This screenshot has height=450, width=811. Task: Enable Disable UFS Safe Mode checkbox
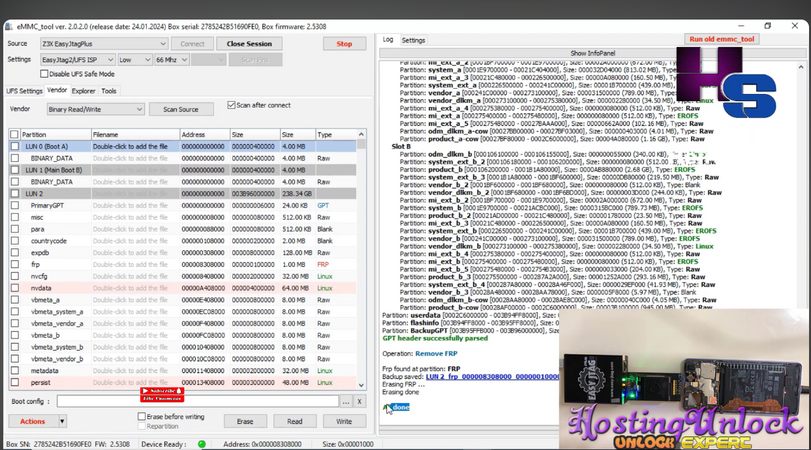(43, 74)
